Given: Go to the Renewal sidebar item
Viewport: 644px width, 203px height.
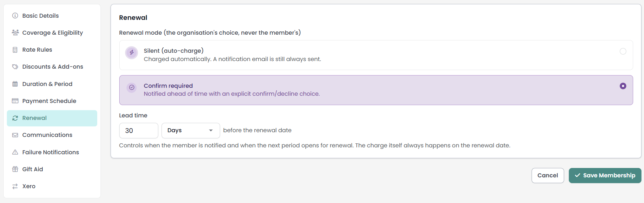Looking at the screenshot, I should click(x=52, y=118).
